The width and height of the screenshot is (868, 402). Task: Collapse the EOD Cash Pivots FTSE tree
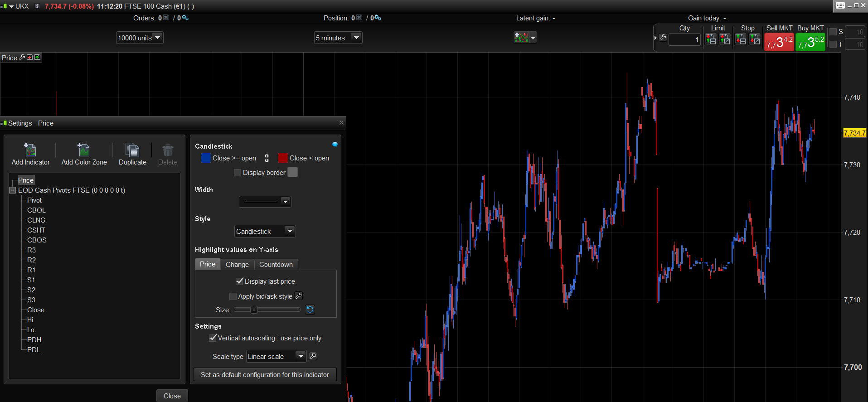pos(13,190)
